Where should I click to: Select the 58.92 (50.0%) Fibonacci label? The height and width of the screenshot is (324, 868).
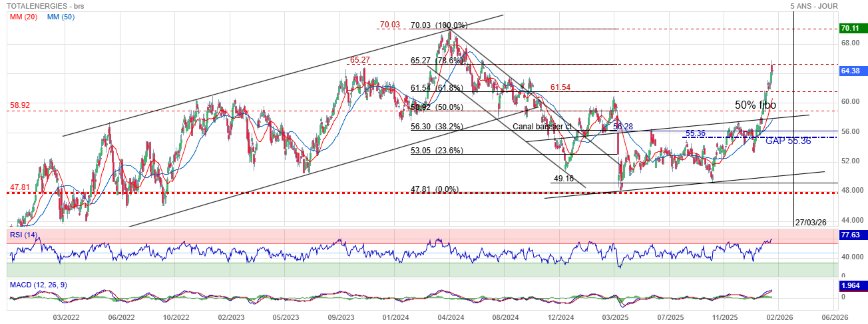point(437,107)
